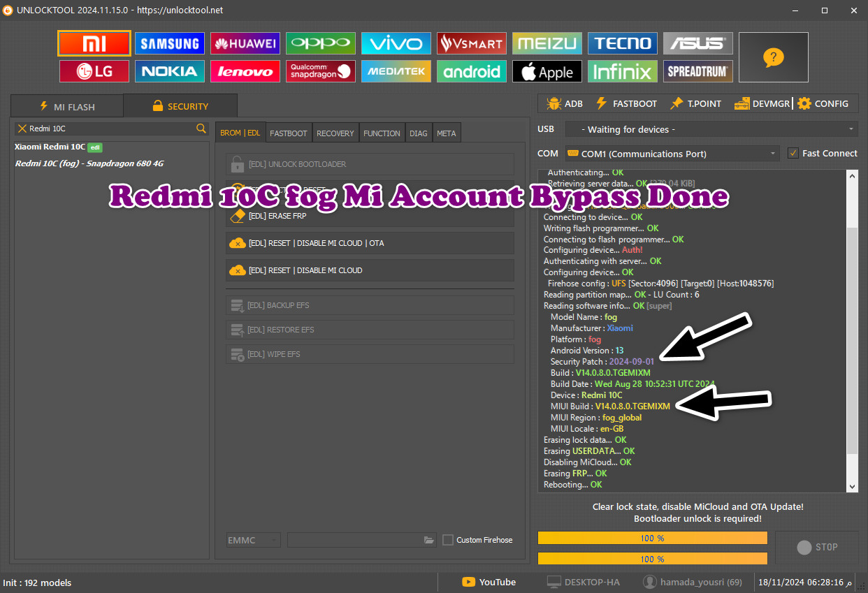Viewport: 868px width, 593px height.
Task: Select the Samsung brand logo
Action: [170, 43]
